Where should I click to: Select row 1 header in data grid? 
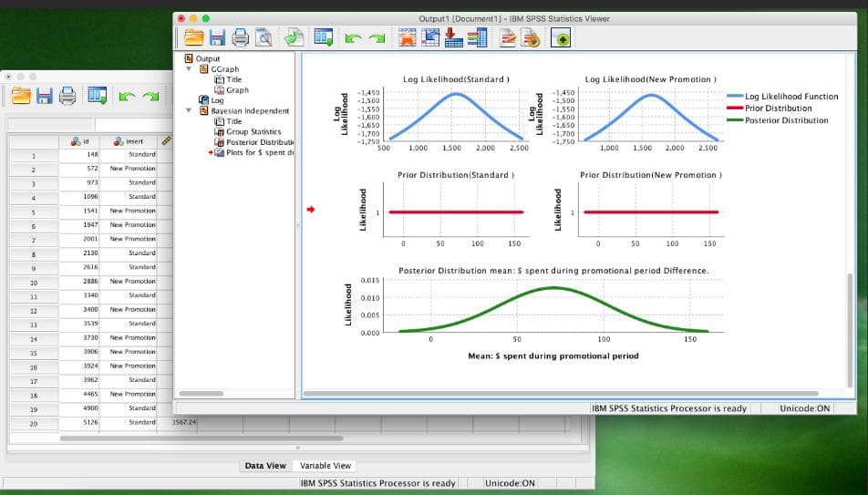(x=34, y=156)
